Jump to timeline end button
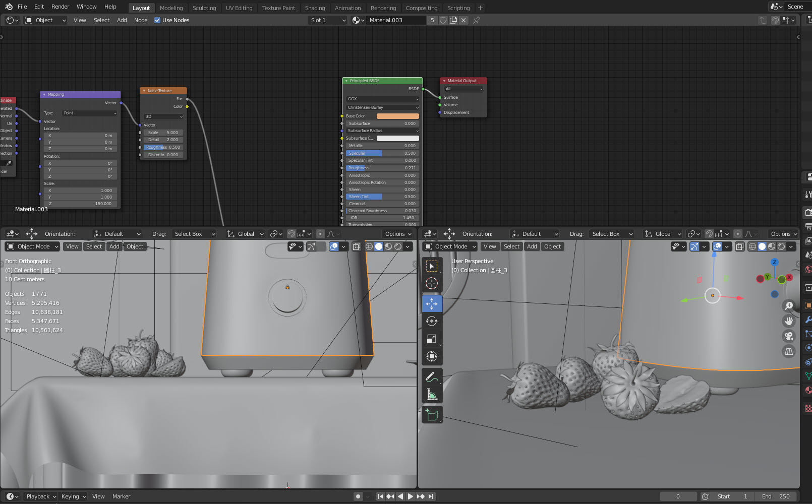Image resolution: width=812 pixels, height=504 pixels. [431, 496]
